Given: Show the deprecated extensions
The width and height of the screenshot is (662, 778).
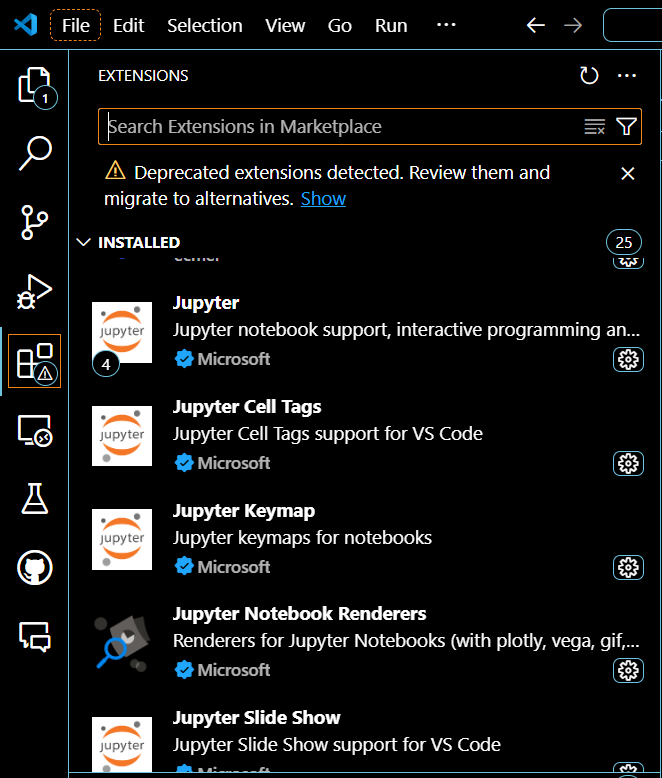Looking at the screenshot, I should tap(323, 198).
